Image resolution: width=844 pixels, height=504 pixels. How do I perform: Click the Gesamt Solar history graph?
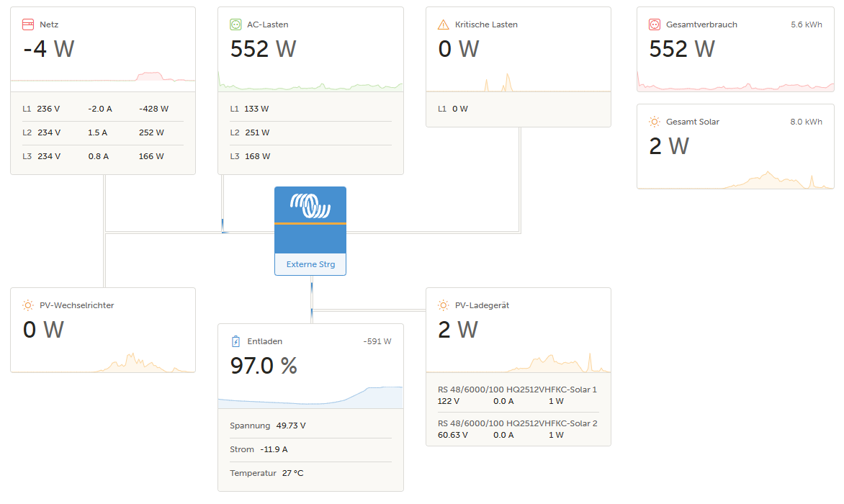(x=735, y=179)
